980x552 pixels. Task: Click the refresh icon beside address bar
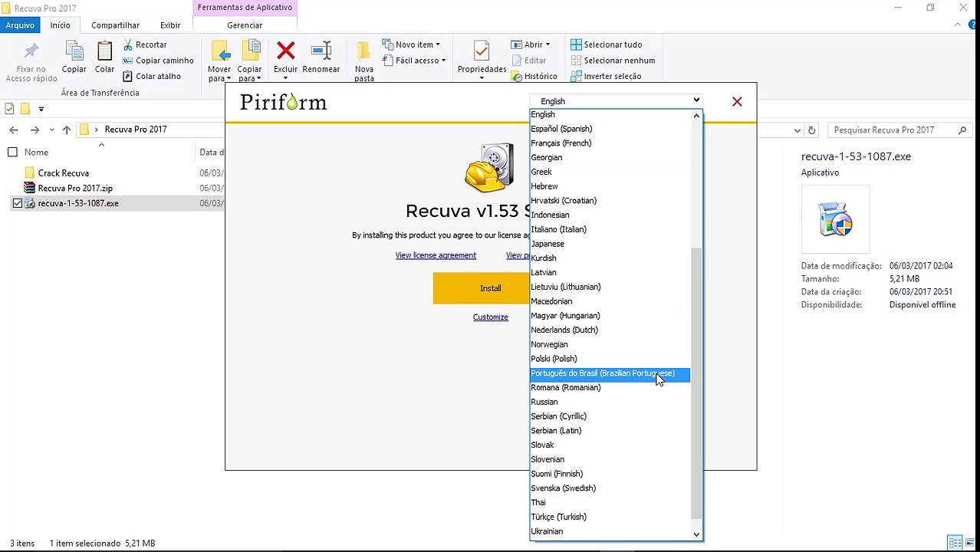[x=812, y=130]
